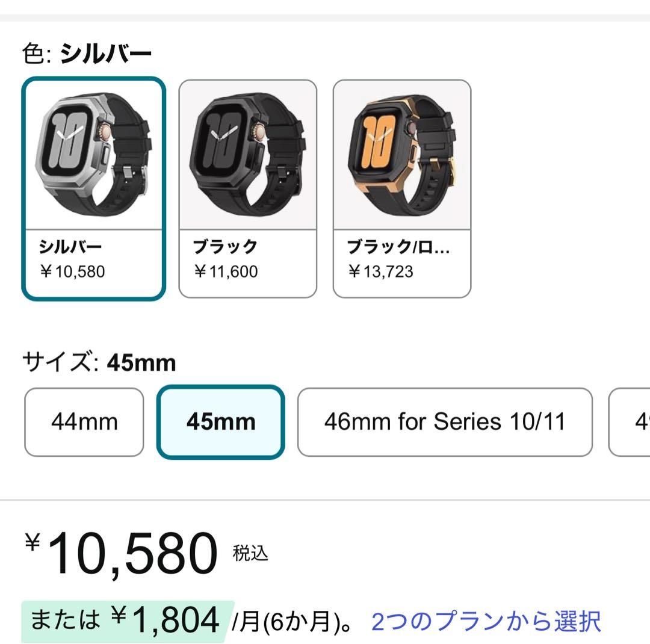
Task: Click the ¥11,600 price under ブラック
Action: coord(226,271)
